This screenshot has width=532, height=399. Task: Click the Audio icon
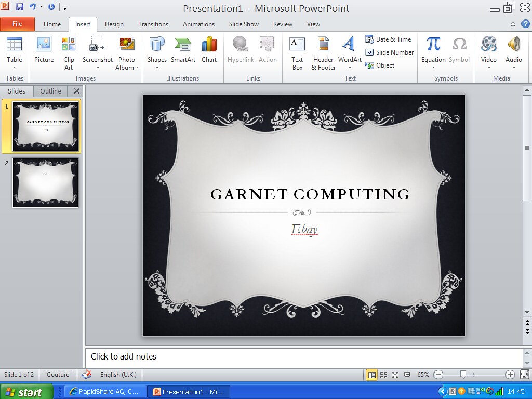[514, 44]
